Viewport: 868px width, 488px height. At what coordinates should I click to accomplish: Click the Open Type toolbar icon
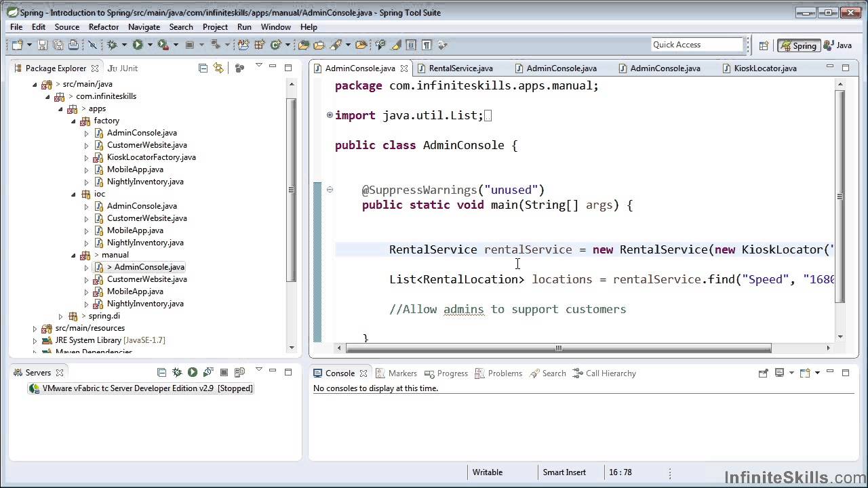[303, 45]
